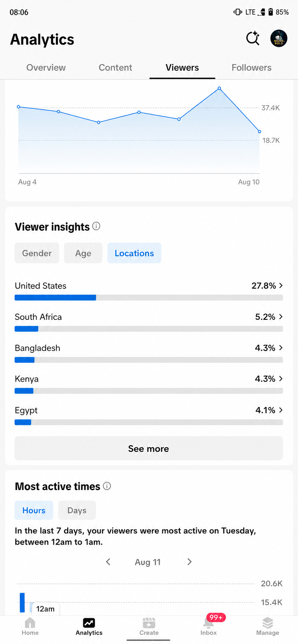Switch to Days active times

[x=77, y=510]
